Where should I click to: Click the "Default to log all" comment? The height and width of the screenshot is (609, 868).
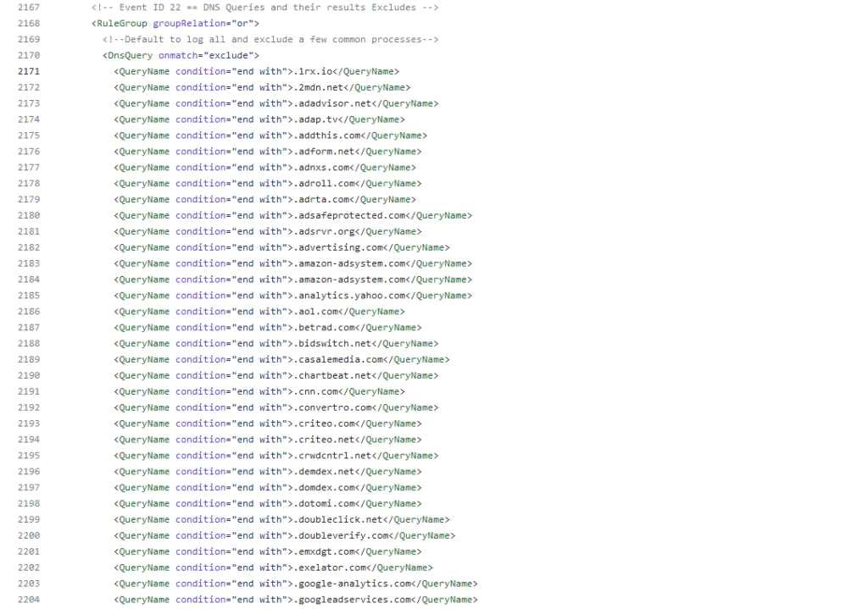(x=270, y=40)
